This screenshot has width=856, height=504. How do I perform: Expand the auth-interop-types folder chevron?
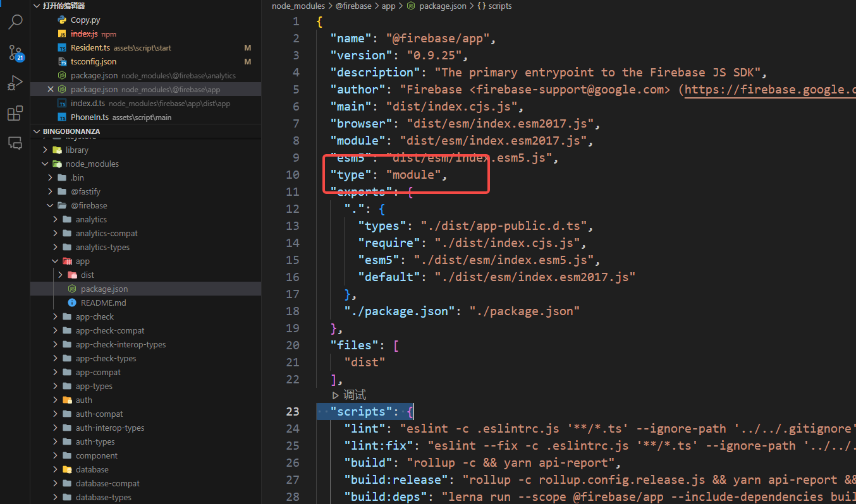point(56,428)
